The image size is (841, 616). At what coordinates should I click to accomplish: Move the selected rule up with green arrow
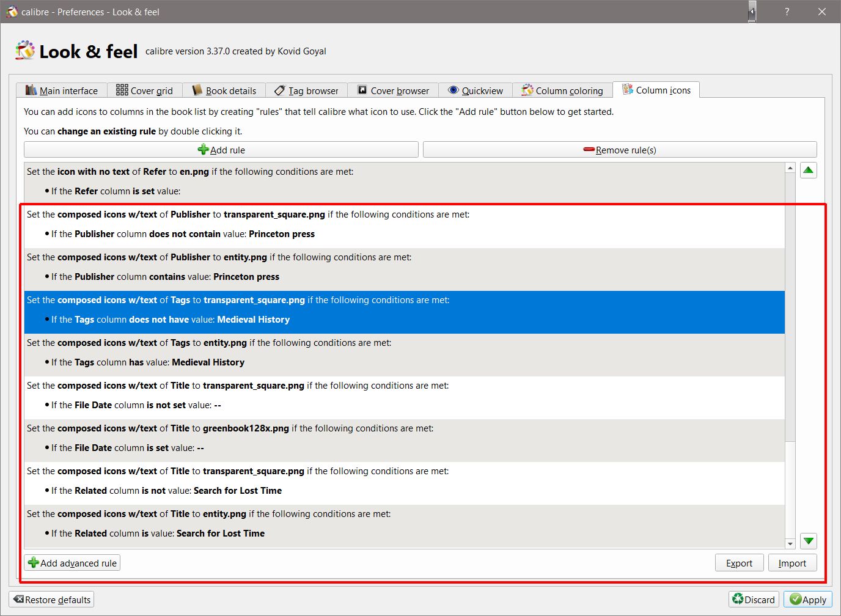[808, 170]
